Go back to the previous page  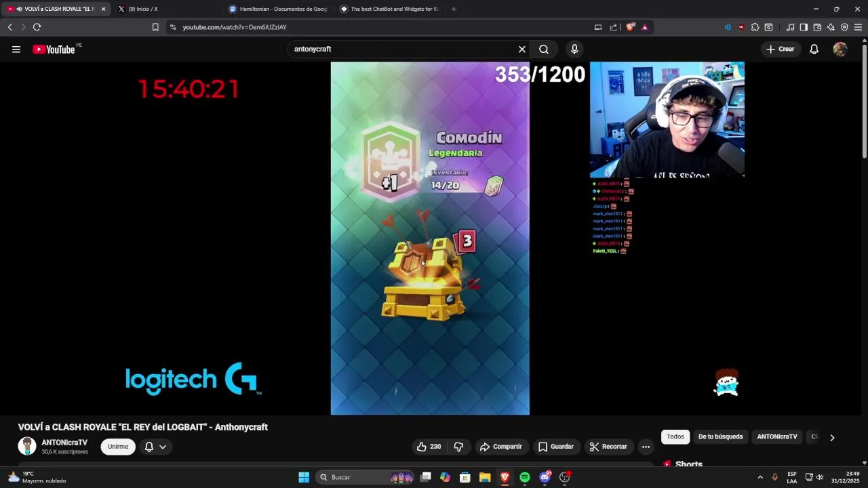pyautogui.click(x=10, y=27)
